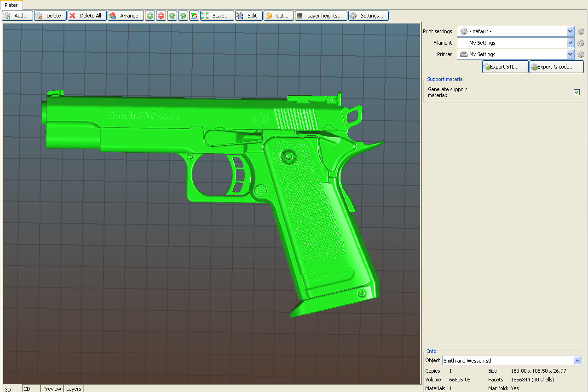The image size is (588, 392).
Task: Click the gear icon beside Print settings
Action: (581, 31)
